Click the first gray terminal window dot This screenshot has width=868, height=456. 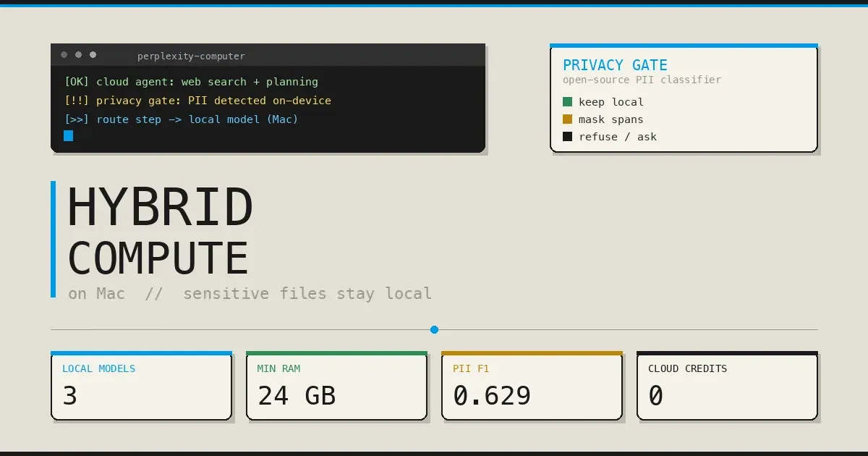64,55
